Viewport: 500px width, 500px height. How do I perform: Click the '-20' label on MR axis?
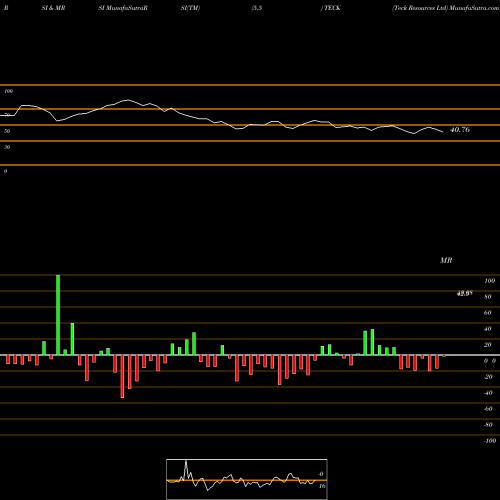pyautogui.click(x=488, y=377)
